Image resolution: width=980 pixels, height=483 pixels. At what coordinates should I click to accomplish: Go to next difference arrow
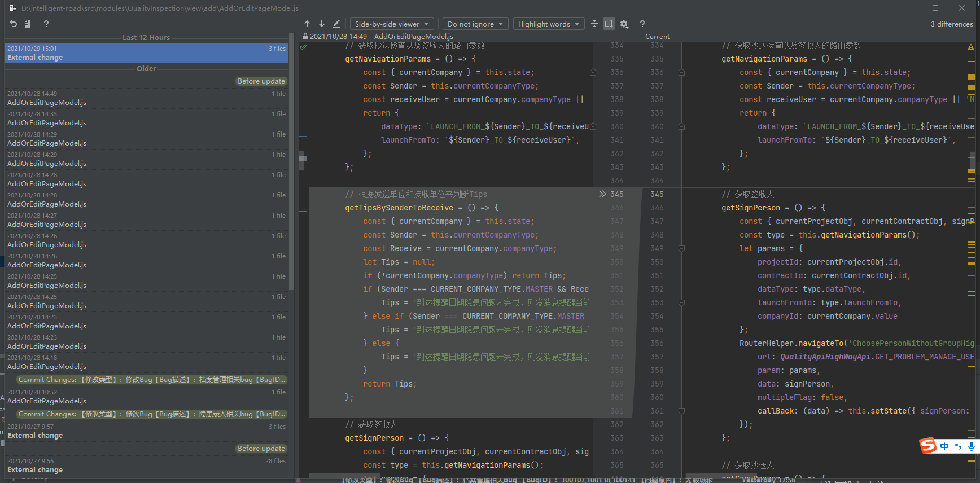pyautogui.click(x=322, y=24)
